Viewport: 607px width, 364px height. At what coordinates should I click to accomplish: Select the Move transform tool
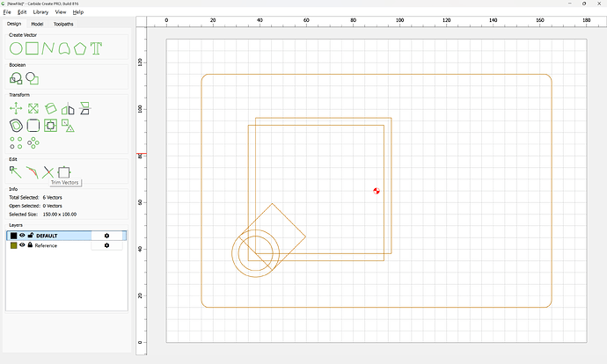tap(16, 108)
